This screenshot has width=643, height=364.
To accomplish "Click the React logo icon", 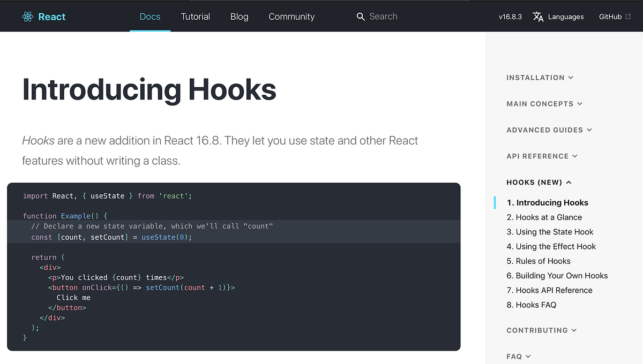I will 27,16.
